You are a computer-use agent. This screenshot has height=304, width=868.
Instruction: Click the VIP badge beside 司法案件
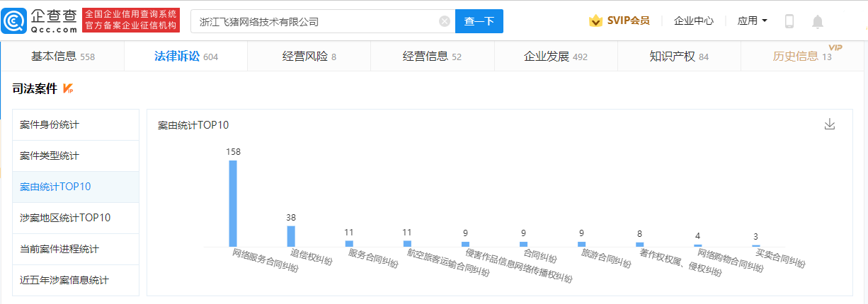69,88
